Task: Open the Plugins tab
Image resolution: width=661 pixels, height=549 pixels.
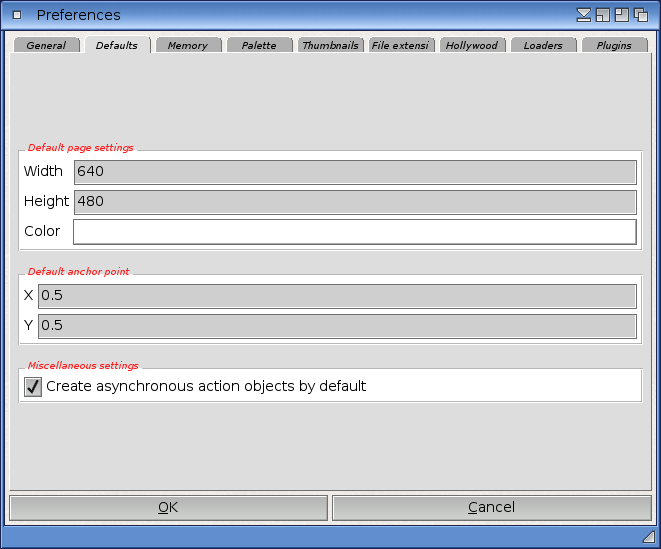Action: (x=614, y=46)
